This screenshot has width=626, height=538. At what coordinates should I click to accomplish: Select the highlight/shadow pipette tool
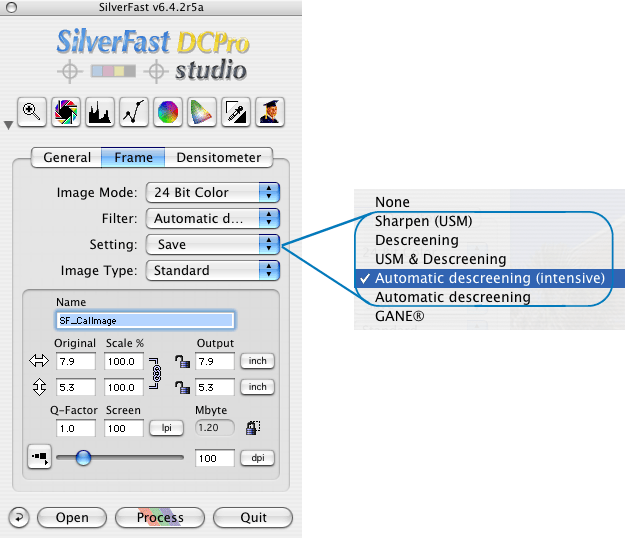pos(236,111)
